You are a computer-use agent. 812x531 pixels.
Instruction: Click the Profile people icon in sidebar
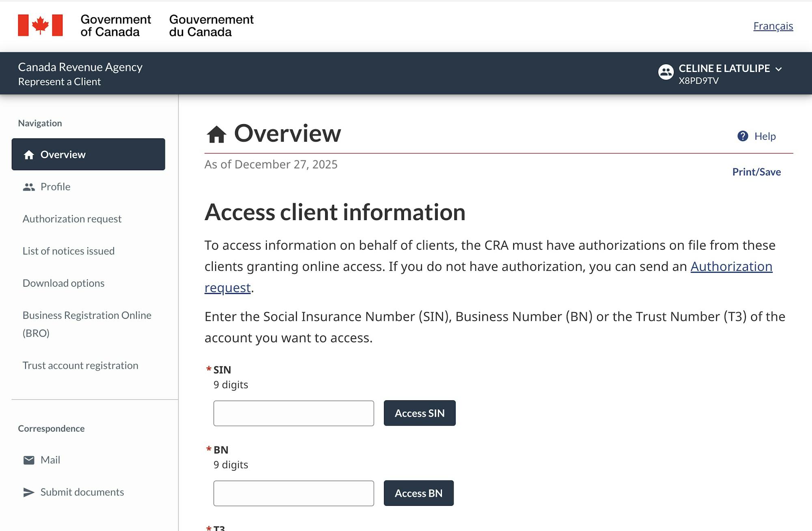28,187
